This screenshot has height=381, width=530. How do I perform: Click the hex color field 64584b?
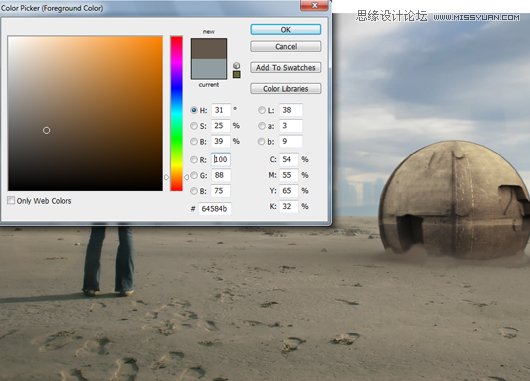[x=215, y=209]
